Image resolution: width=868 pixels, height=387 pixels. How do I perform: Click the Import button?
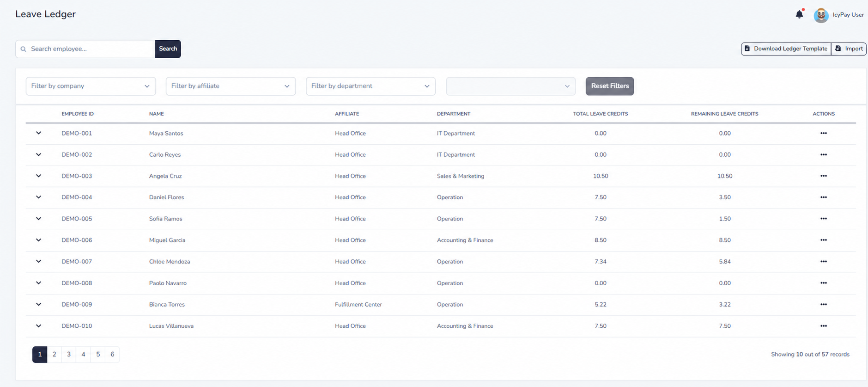(x=849, y=49)
